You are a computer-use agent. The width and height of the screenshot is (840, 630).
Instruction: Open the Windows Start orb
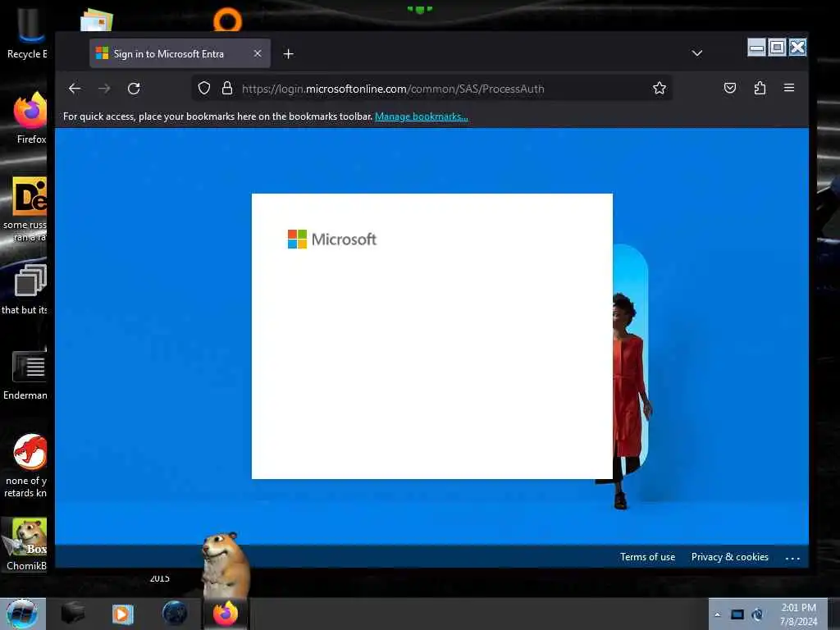pos(22,614)
